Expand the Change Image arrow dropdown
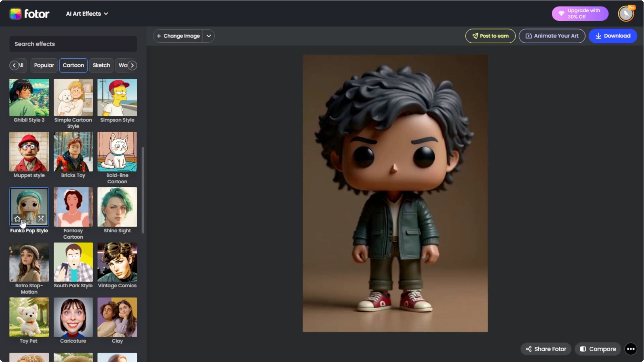The image size is (644, 362). point(209,36)
